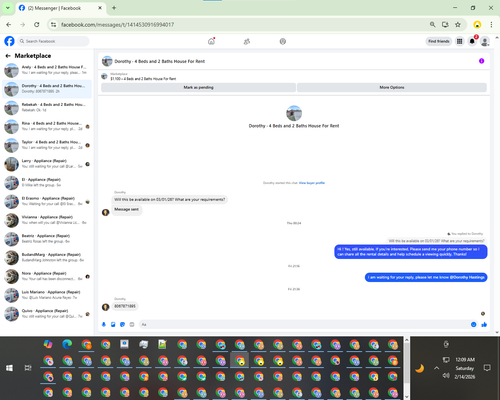Click the View buyer profile link
The height and width of the screenshot is (400, 500).
click(x=312, y=183)
